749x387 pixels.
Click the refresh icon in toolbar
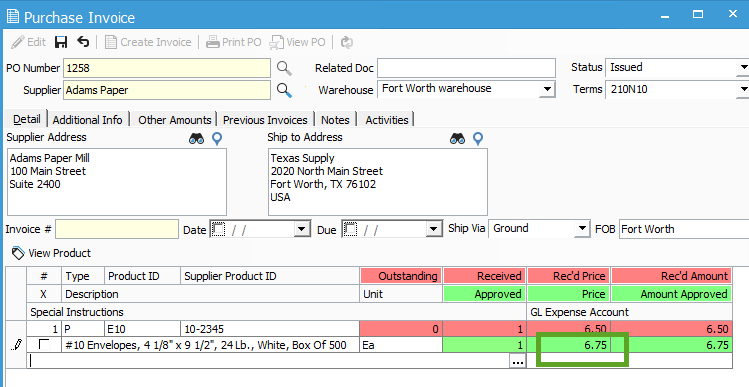coord(347,43)
